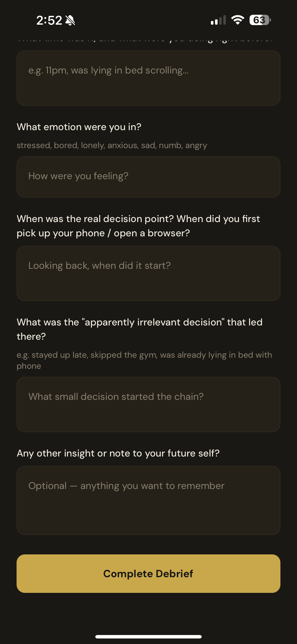This screenshot has width=297, height=644.
Task: Tap the 2:52 clock in status bar
Action: coord(49,20)
